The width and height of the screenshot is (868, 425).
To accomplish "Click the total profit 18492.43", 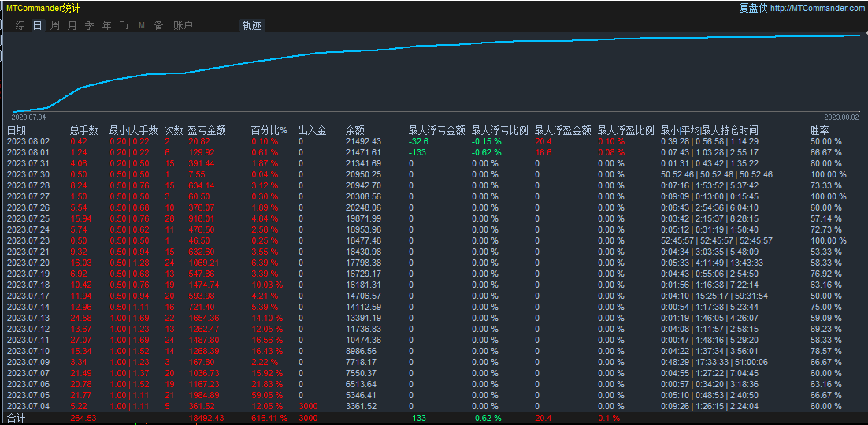I will pos(206,418).
